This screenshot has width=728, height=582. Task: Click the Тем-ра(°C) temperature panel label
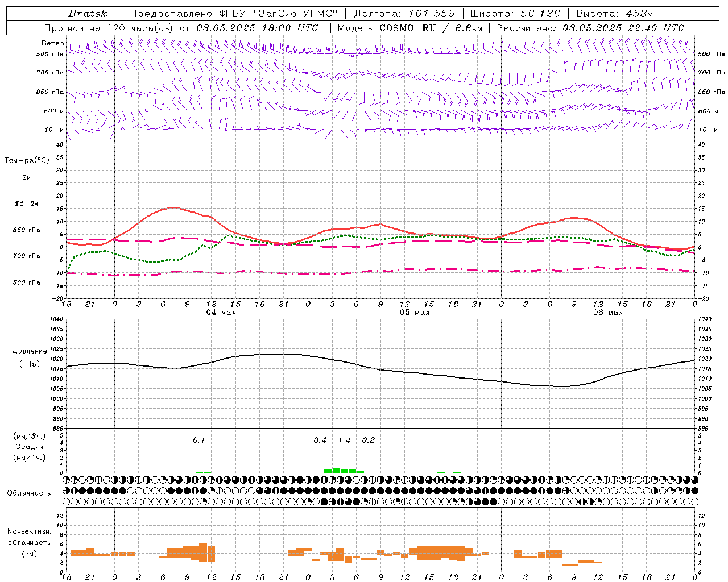pyautogui.click(x=27, y=161)
